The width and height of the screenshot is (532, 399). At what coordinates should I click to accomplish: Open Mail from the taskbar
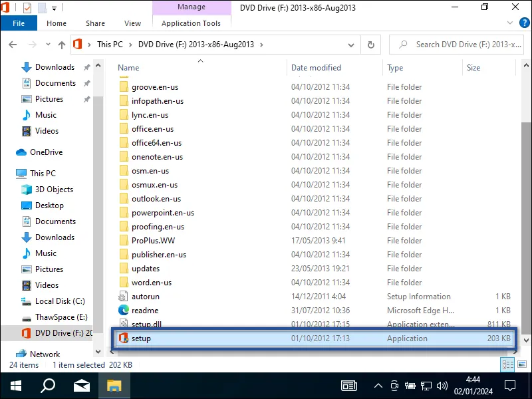coord(81,386)
